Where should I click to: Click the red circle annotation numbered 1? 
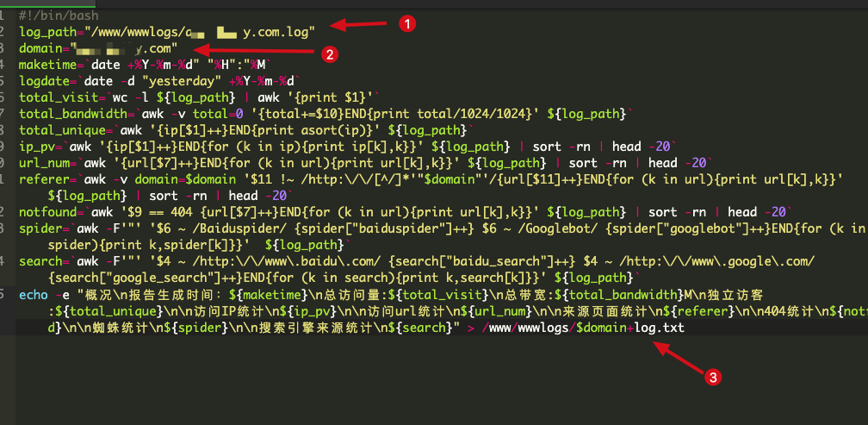[407, 24]
